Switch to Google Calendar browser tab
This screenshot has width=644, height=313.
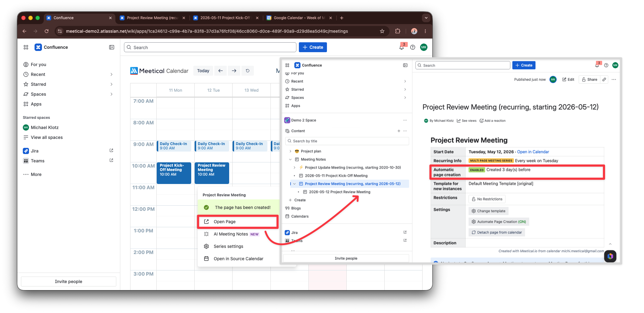[x=299, y=18]
